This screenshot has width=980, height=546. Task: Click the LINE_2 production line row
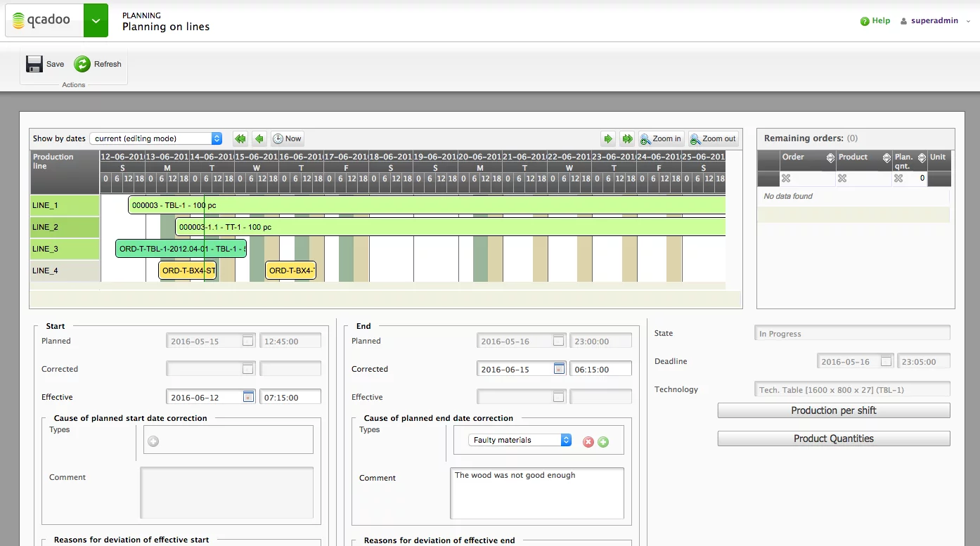[65, 227]
